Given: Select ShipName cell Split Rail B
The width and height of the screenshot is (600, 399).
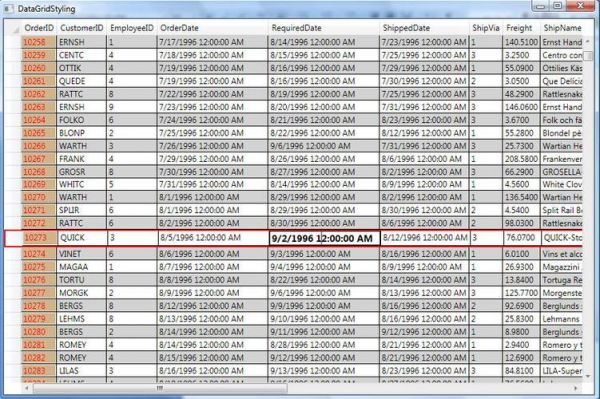Looking at the screenshot, I should (562, 210).
